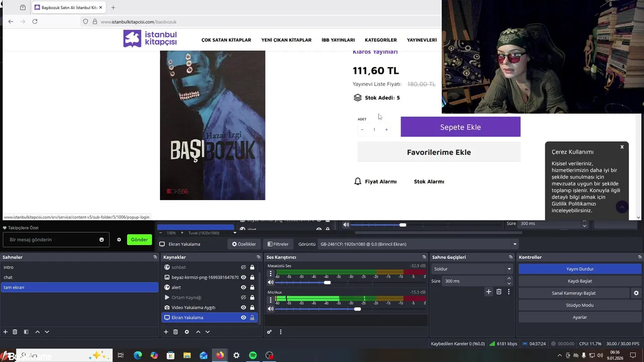Start recording with Kaydı Başlat
This screenshot has height=362, width=644.
tap(580, 281)
